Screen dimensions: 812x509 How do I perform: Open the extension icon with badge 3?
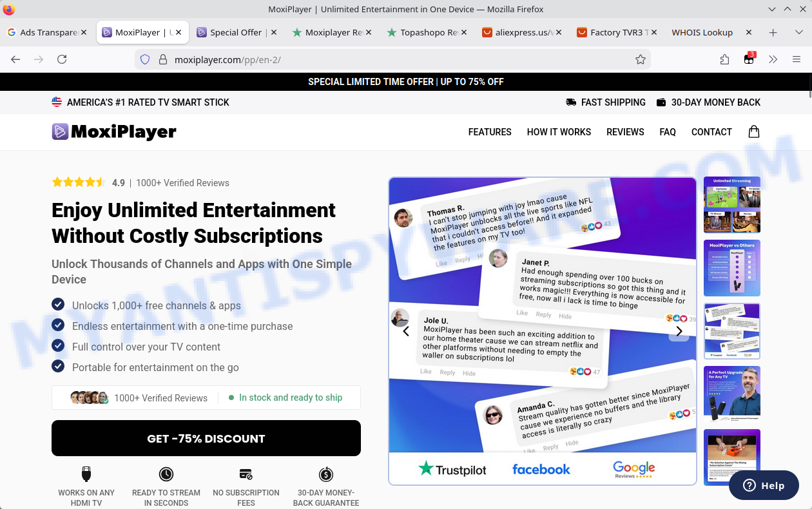(x=749, y=59)
